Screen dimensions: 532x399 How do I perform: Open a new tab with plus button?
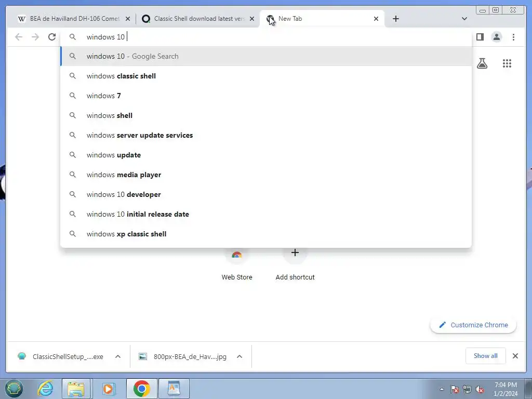point(395,19)
